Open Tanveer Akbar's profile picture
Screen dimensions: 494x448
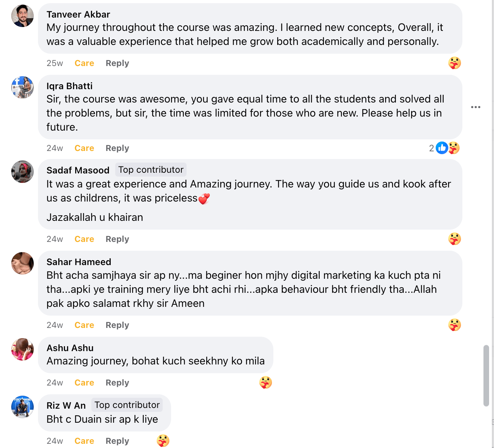point(22,16)
